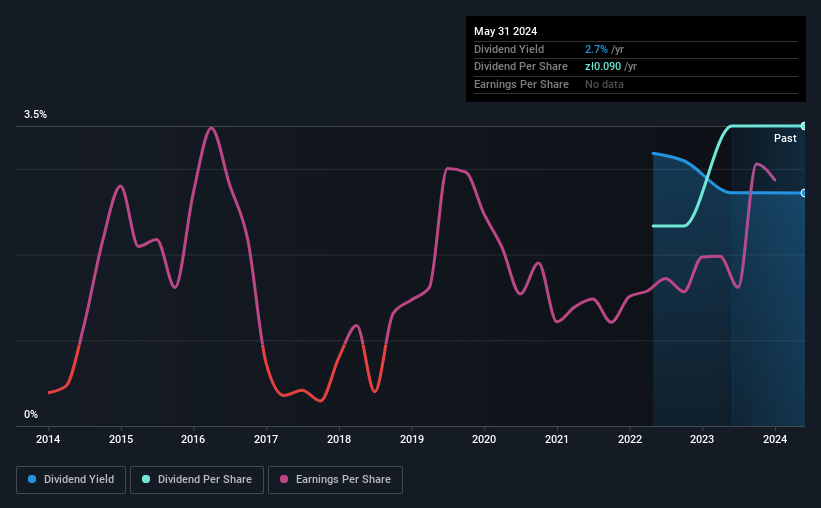The width and height of the screenshot is (821, 508).
Task: Click the zł0.090 Dividend Per Share value
Action: tap(603, 67)
